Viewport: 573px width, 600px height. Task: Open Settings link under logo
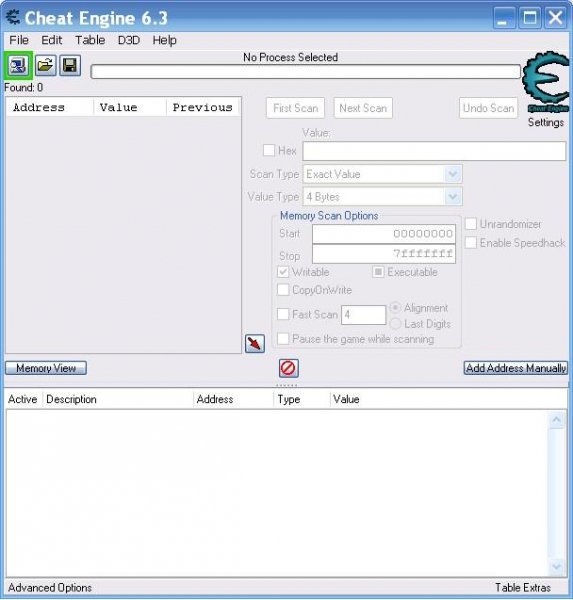click(x=546, y=122)
